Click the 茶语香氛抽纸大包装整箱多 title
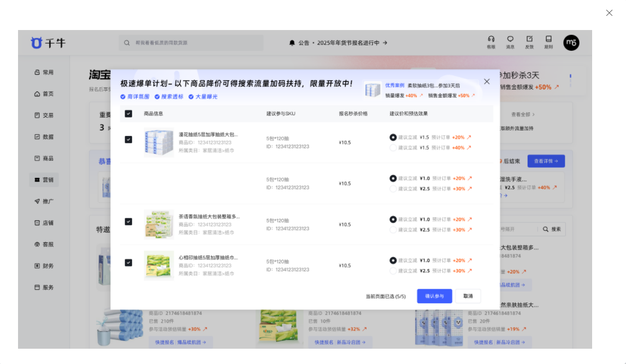 click(209, 217)
